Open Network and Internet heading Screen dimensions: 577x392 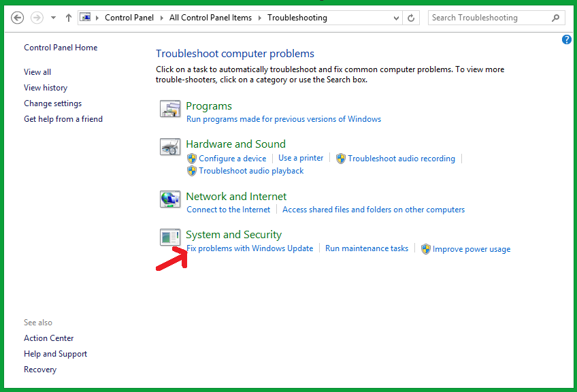point(236,197)
